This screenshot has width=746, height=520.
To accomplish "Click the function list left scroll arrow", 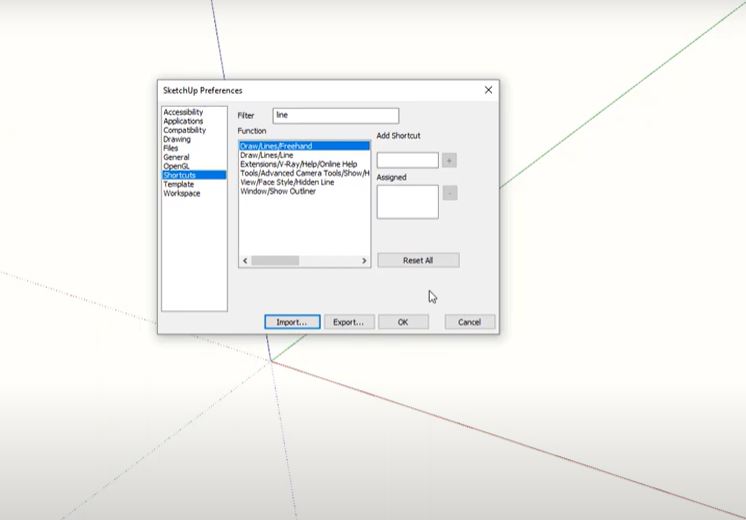I will coord(245,261).
